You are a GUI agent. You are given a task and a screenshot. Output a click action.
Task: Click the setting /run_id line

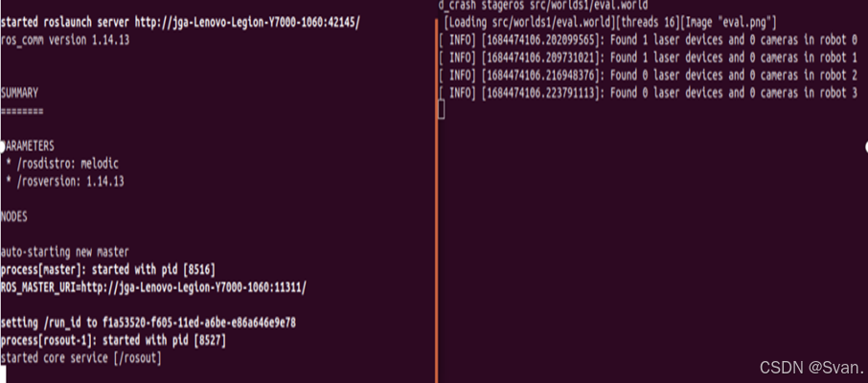[148, 323]
